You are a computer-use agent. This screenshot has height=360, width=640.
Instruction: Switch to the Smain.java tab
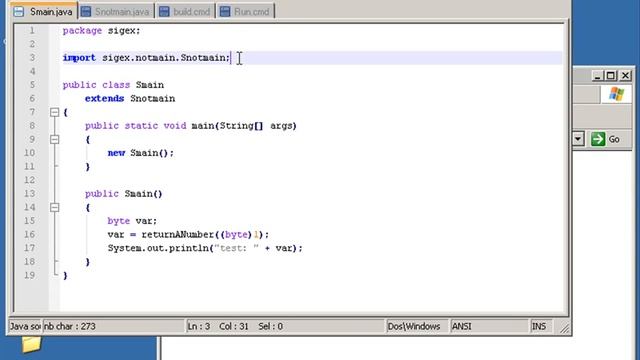[x=44, y=11]
